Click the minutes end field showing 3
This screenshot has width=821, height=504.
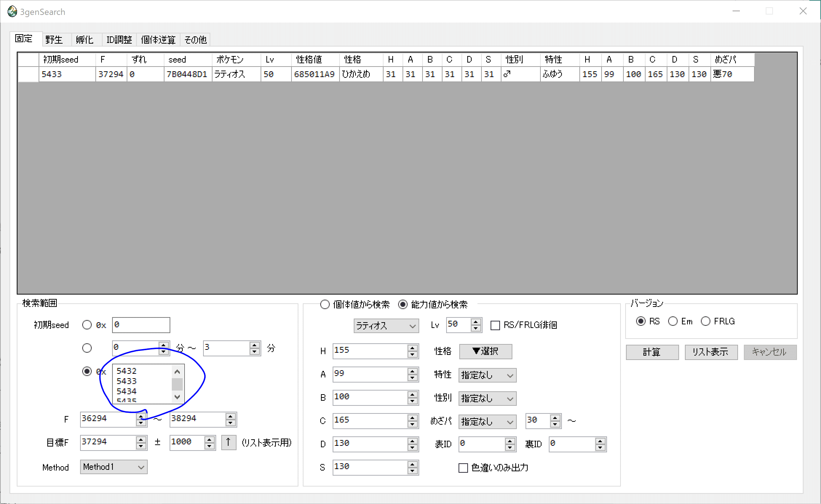[227, 348]
